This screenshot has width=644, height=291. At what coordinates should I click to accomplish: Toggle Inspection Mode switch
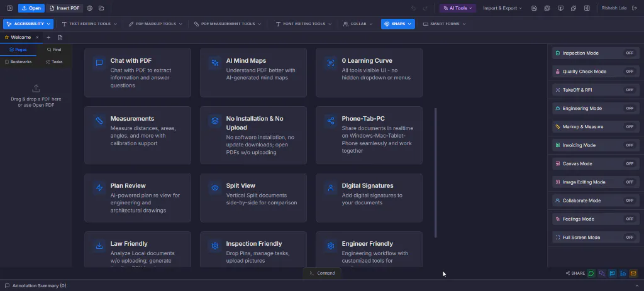coord(630,53)
